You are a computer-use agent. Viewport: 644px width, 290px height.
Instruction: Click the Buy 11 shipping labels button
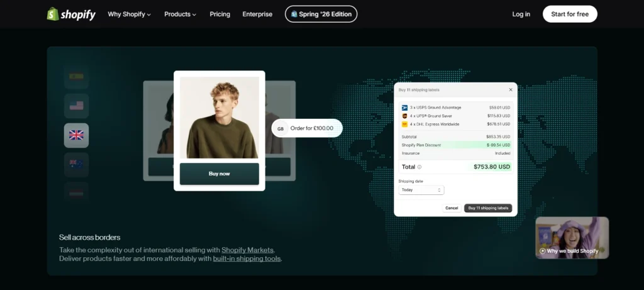pos(488,208)
